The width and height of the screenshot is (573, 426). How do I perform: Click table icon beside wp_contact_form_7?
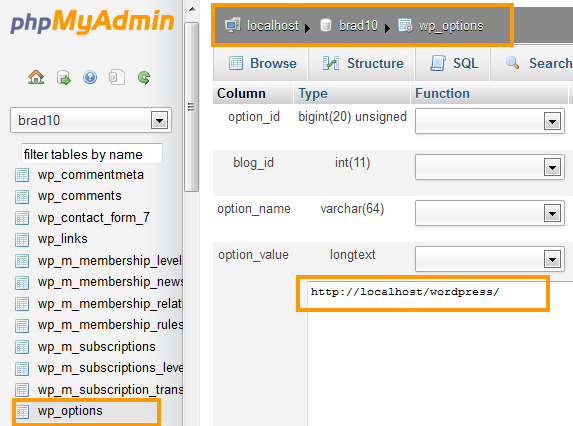coord(22,218)
